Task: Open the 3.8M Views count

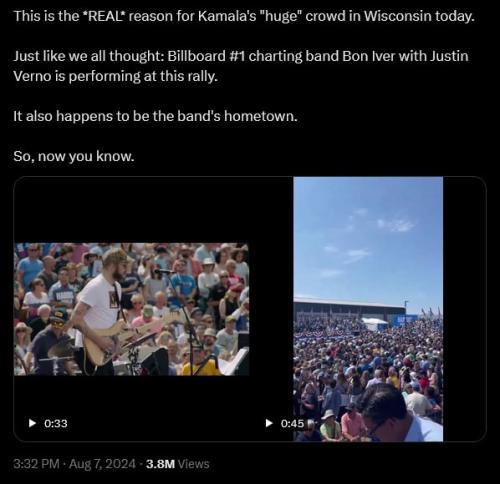Action: click(177, 464)
